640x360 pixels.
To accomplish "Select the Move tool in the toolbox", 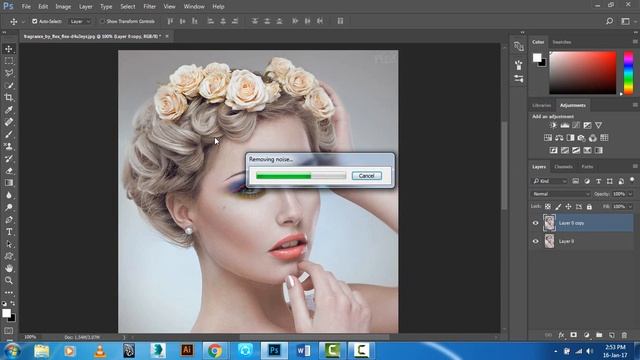I will (9, 49).
